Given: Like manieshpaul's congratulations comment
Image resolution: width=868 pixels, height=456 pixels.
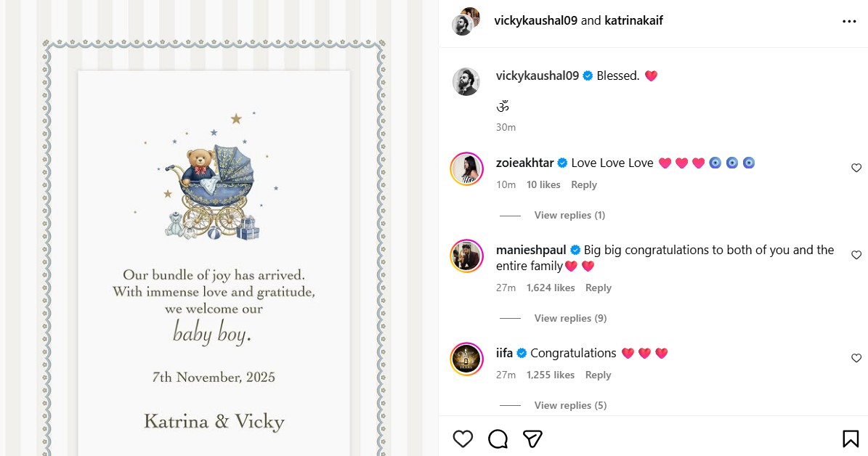Looking at the screenshot, I should click(x=856, y=256).
